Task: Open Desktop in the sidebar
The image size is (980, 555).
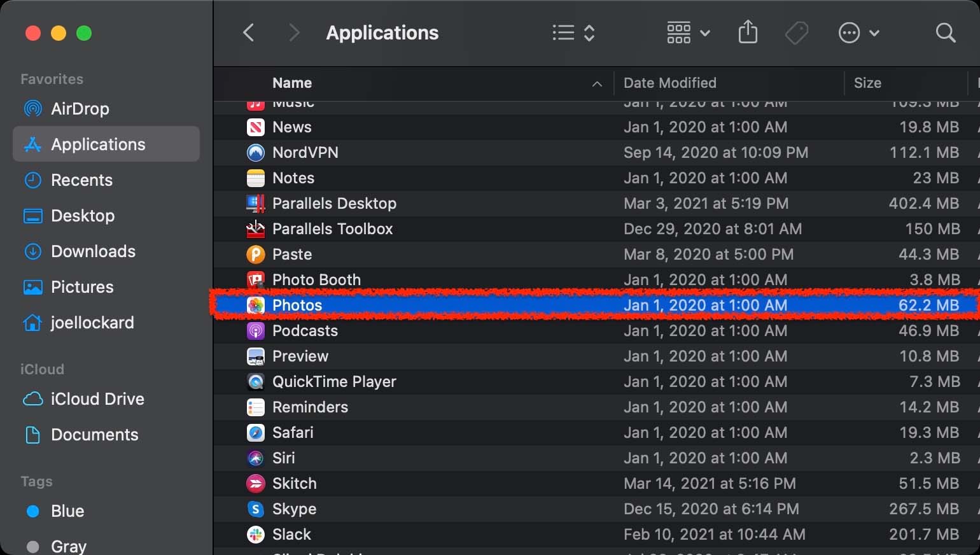Action: 106,216
